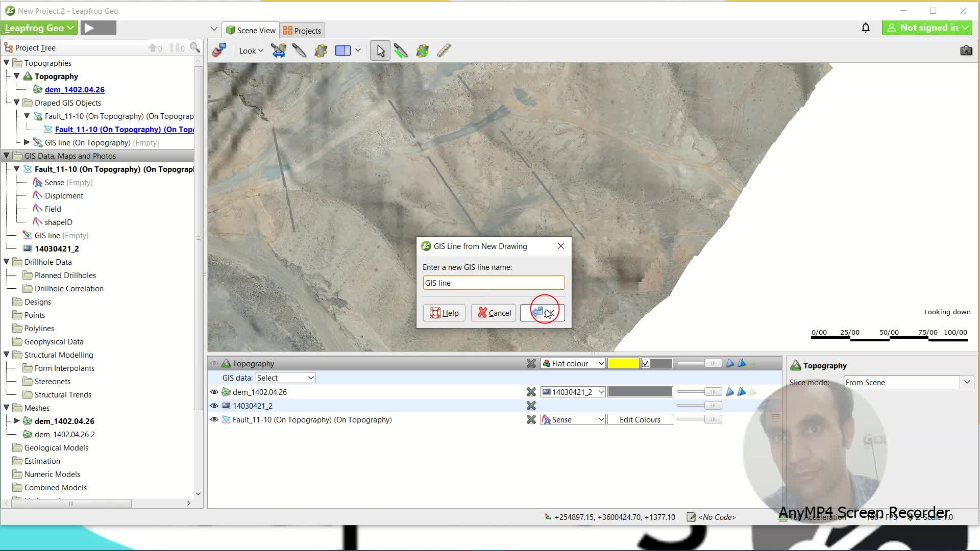Open the Look menu
Screen dimensions: 980x551
(x=251, y=51)
